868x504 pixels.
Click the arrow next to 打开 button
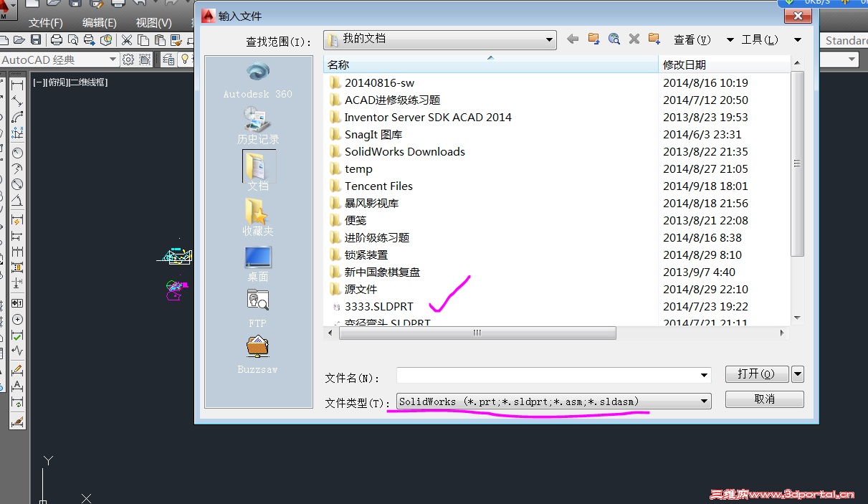797,374
